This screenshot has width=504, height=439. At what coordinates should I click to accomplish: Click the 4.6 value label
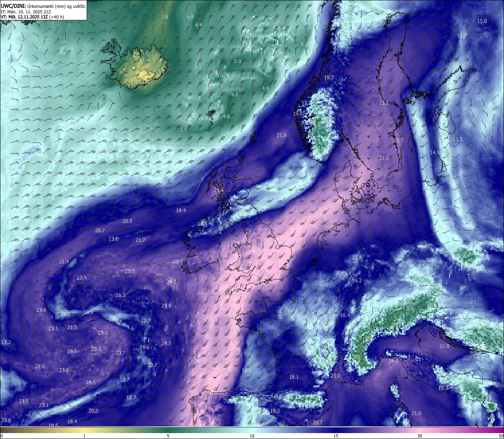tap(226, 117)
